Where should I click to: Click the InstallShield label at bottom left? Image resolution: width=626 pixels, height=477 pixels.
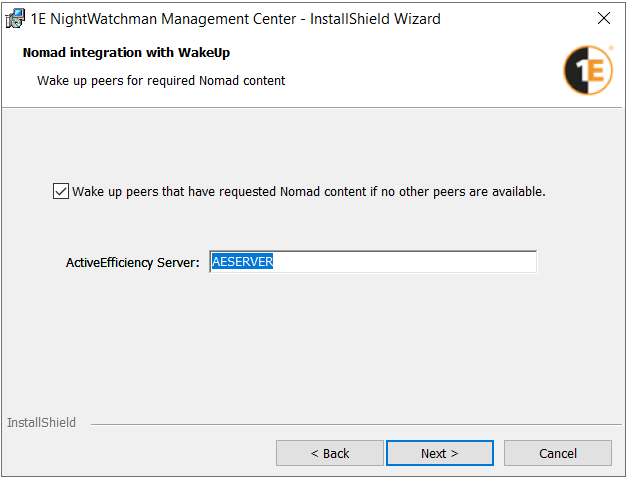(42, 423)
